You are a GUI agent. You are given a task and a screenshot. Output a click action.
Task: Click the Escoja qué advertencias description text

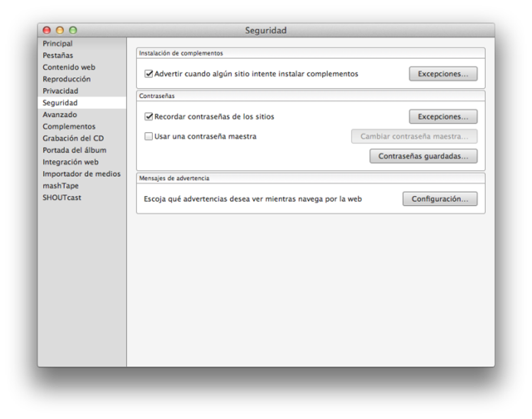pyautogui.click(x=253, y=199)
